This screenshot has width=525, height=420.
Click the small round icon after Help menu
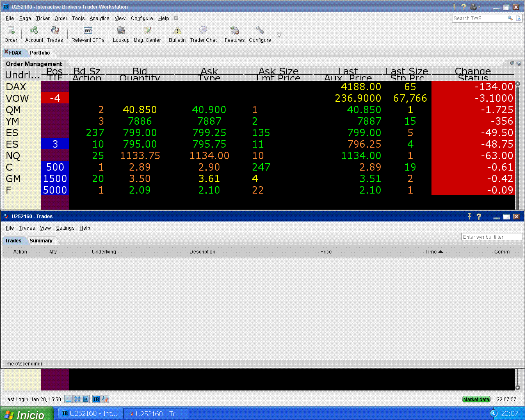(176, 18)
